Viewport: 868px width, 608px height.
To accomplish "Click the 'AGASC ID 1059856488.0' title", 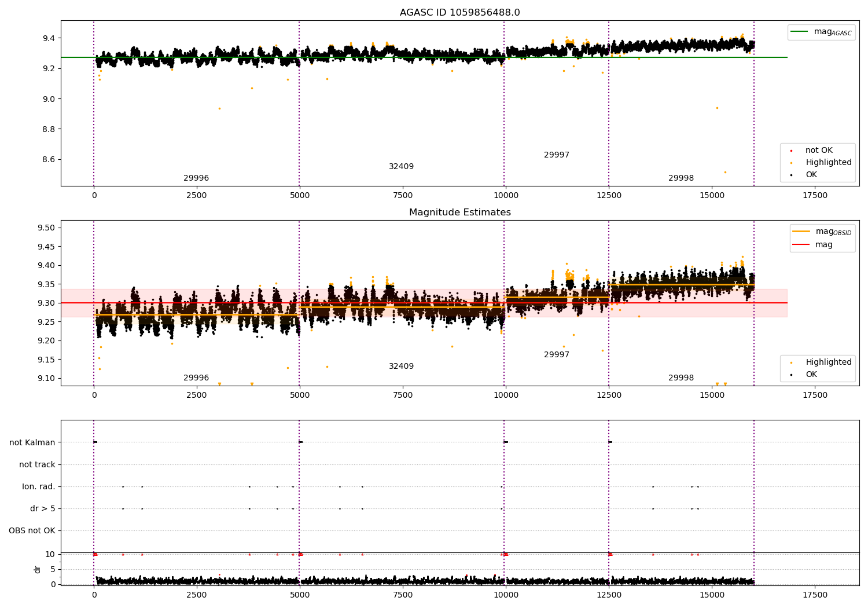I will click(x=459, y=13).
